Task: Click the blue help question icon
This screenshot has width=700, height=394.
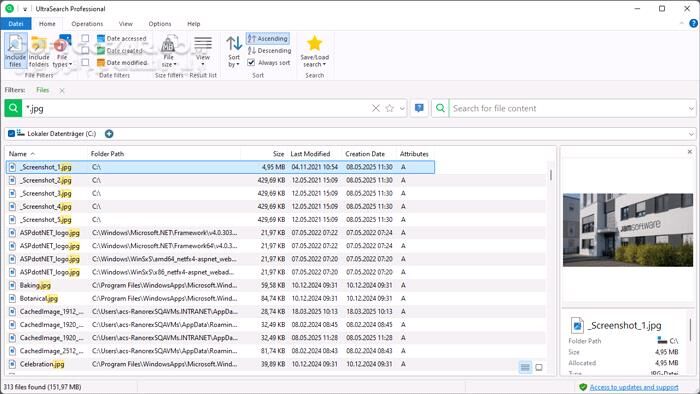Action: click(x=693, y=23)
